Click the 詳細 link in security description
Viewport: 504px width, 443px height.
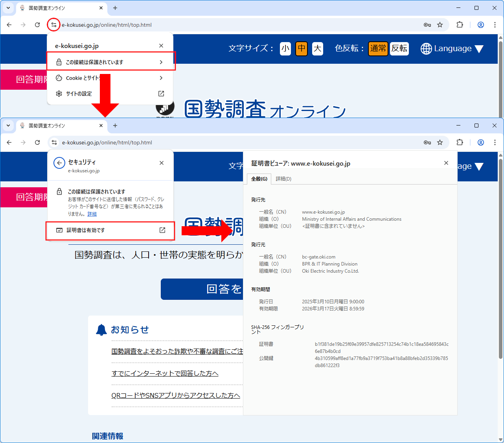(92, 214)
